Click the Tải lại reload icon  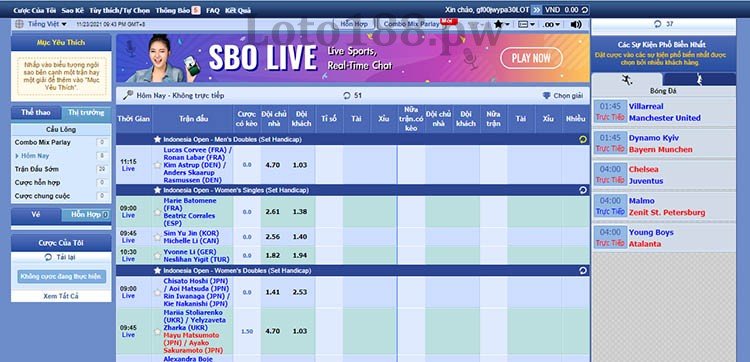(48, 257)
